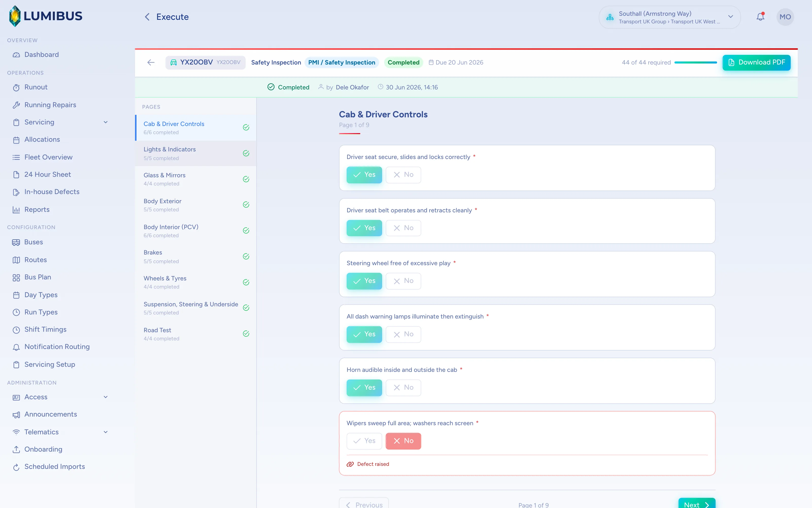Click the Defect raised link text
Viewport: 812px width, 508px height.
[x=373, y=464]
